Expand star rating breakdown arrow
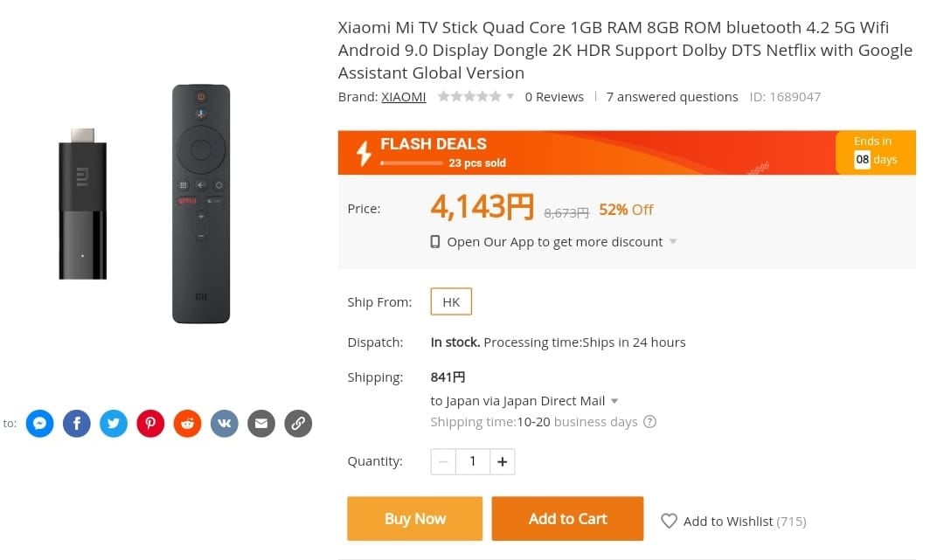 pyautogui.click(x=510, y=96)
